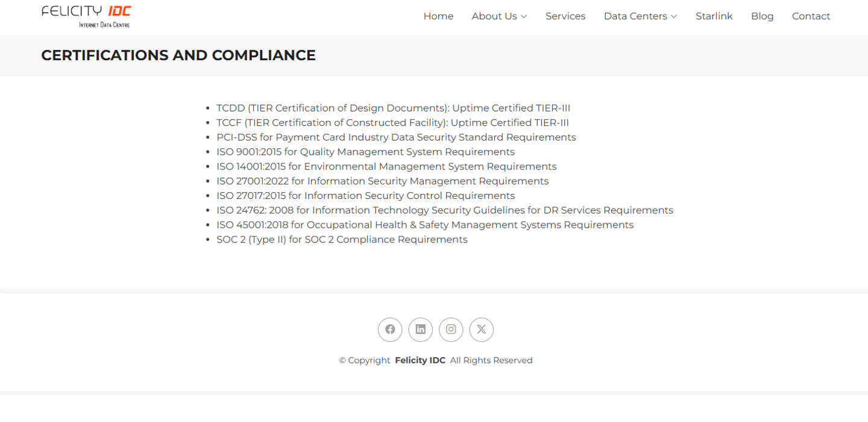Click the Felicity IDC logo in header
The width and height of the screenshot is (868, 422).
[x=86, y=16]
